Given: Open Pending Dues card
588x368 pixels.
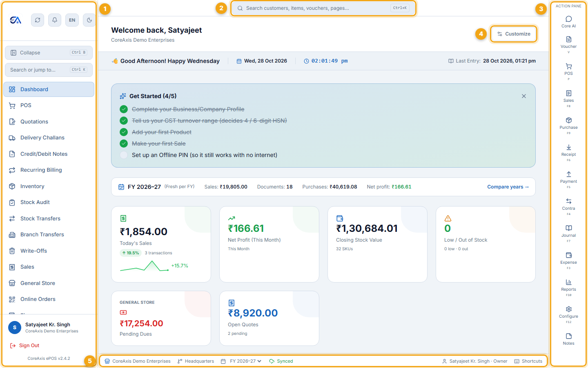Looking at the screenshot, I should click(161, 318).
